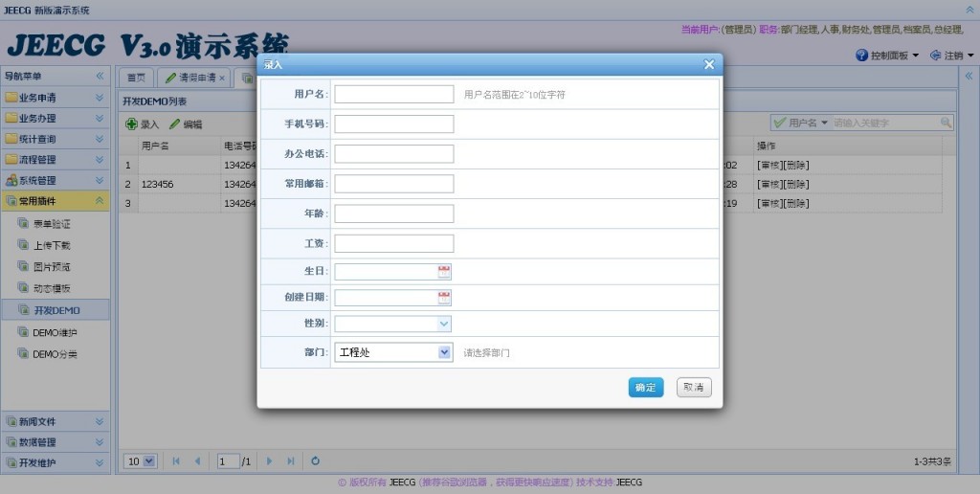Expand the 开发维护 menu section
The width and height of the screenshot is (980, 494).
[x=55, y=462]
